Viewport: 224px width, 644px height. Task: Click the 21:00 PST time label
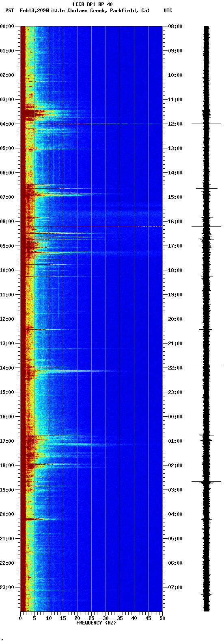(6, 539)
